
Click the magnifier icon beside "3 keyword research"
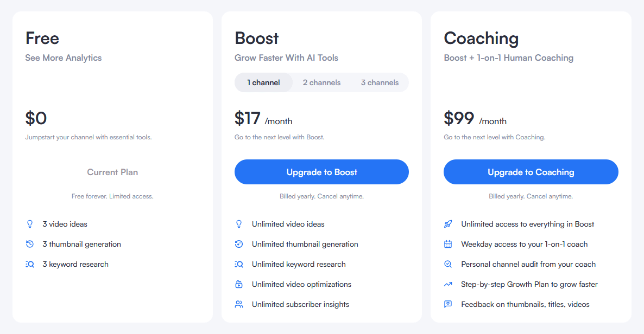[30, 264]
